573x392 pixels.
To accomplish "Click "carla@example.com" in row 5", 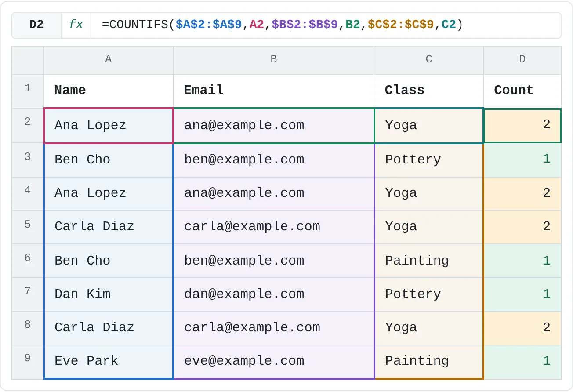I will click(x=274, y=227).
